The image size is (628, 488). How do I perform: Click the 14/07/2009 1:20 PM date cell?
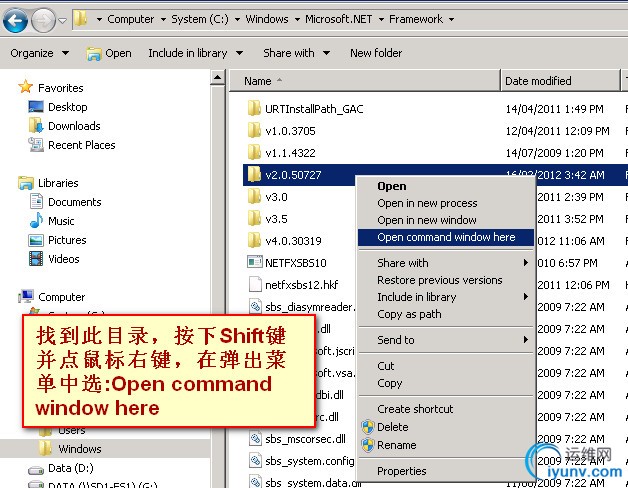554,153
